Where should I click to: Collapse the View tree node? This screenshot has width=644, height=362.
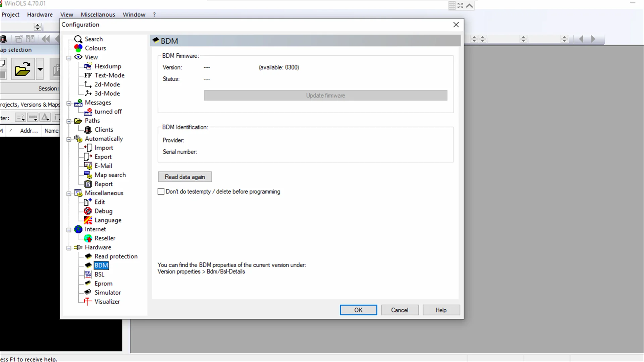point(69,58)
